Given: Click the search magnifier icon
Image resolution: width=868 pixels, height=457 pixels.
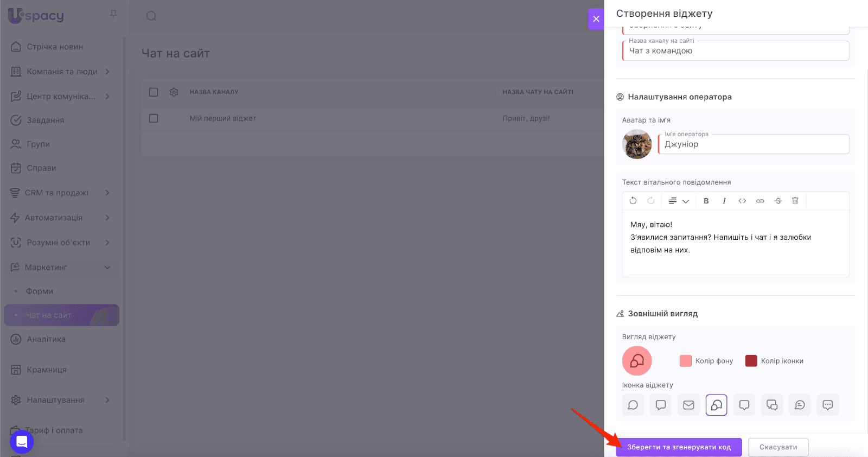Looking at the screenshot, I should click(x=151, y=16).
